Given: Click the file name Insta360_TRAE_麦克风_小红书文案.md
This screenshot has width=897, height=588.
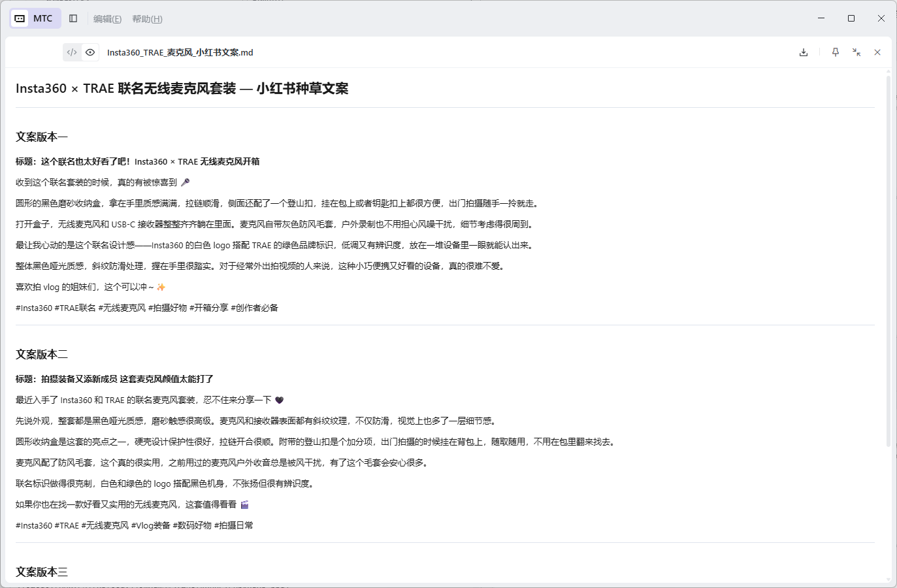Looking at the screenshot, I should coord(180,52).
